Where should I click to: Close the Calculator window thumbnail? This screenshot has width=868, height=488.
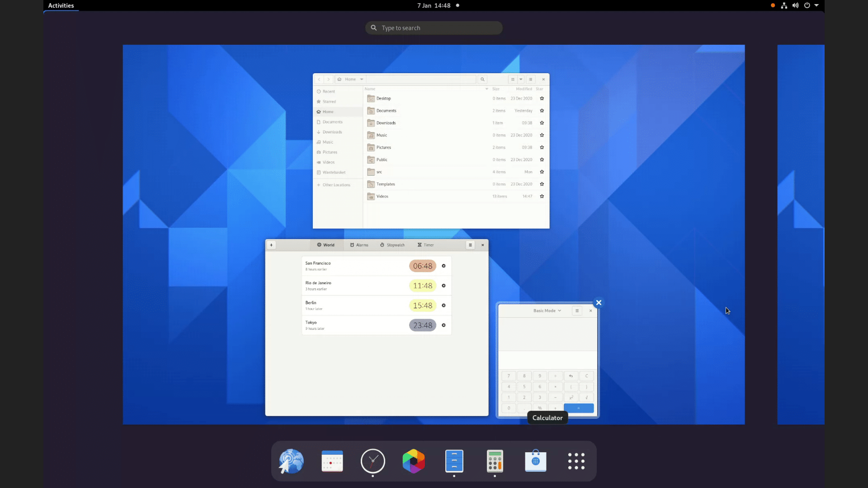[x=599, y=303]
